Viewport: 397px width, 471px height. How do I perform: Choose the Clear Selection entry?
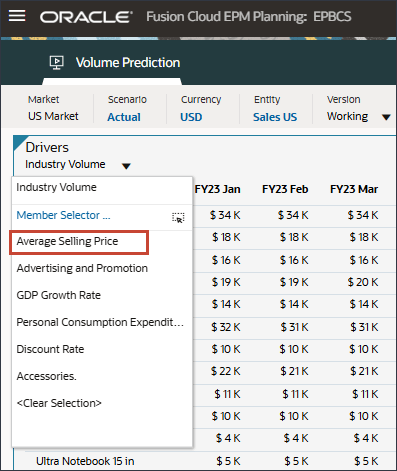coord(59,403)
